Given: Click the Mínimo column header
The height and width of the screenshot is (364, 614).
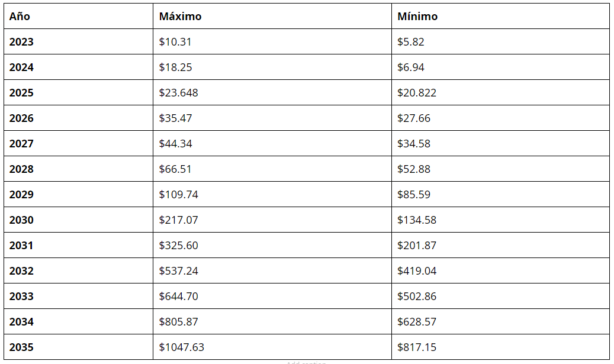Looking at the screenshot, I should [500, 16].
